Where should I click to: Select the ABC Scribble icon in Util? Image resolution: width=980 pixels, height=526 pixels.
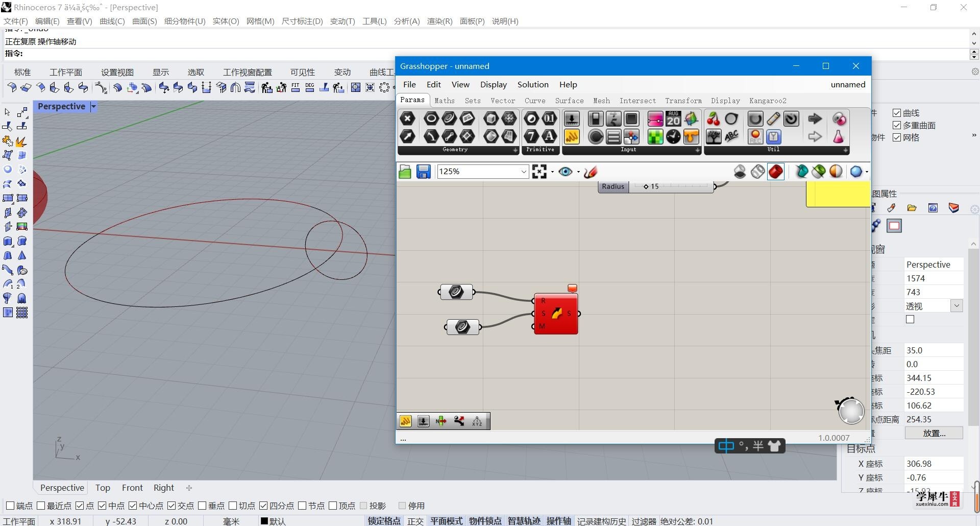pos(731,136)
